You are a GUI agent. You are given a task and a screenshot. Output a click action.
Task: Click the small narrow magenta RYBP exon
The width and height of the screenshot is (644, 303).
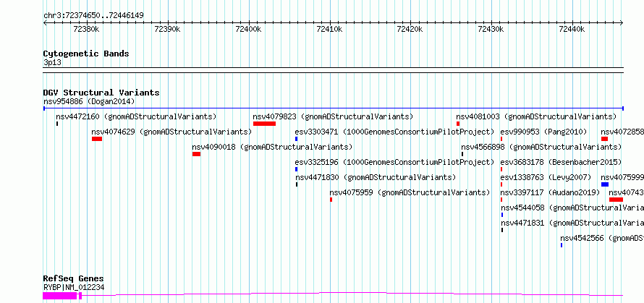pyautogui.click(x=80, y=296)
